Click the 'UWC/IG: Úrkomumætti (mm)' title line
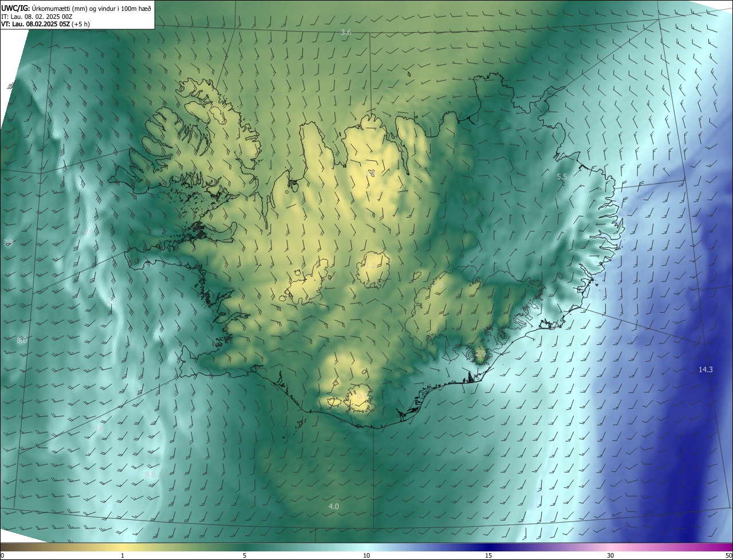Screen dimensions: 733x560 (x=76, y=8)
